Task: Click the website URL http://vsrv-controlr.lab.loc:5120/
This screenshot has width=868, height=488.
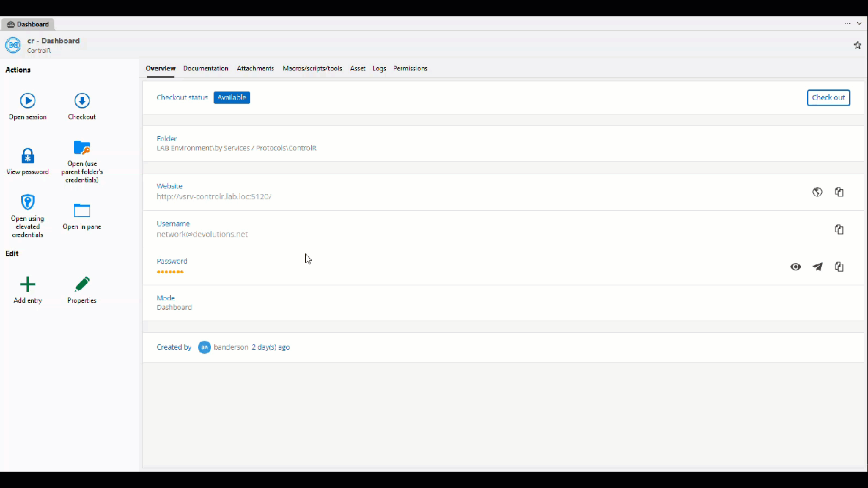Action: pyautogui.click(x=214, y=197)
